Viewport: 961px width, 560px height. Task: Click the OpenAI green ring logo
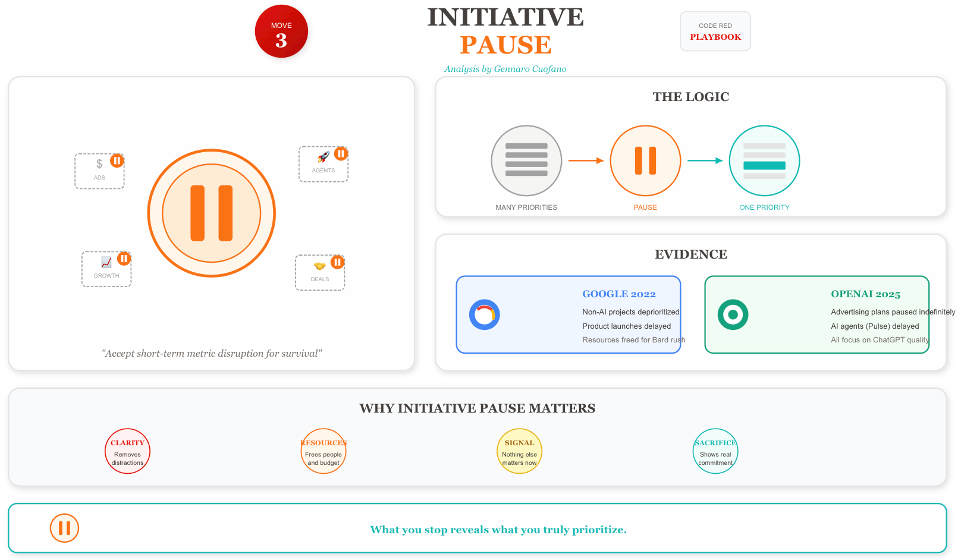733,314
